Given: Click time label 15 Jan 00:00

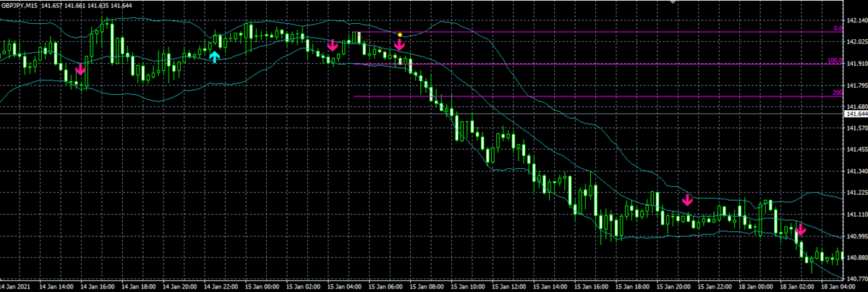Looking at the screenshot, I should point(263,287).
